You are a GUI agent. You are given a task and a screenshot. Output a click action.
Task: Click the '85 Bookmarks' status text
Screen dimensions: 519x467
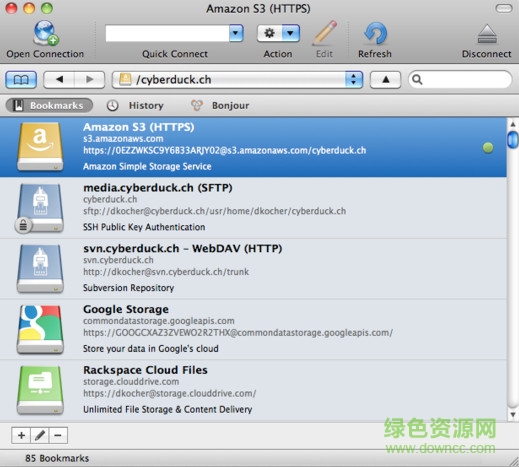[x=57, y=458]
